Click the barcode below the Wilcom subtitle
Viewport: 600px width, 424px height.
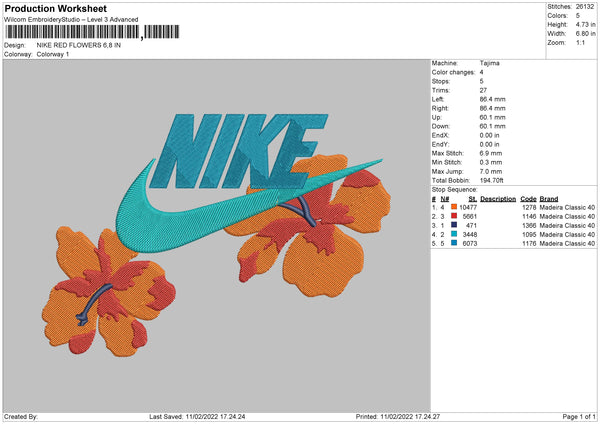(91, 32)
